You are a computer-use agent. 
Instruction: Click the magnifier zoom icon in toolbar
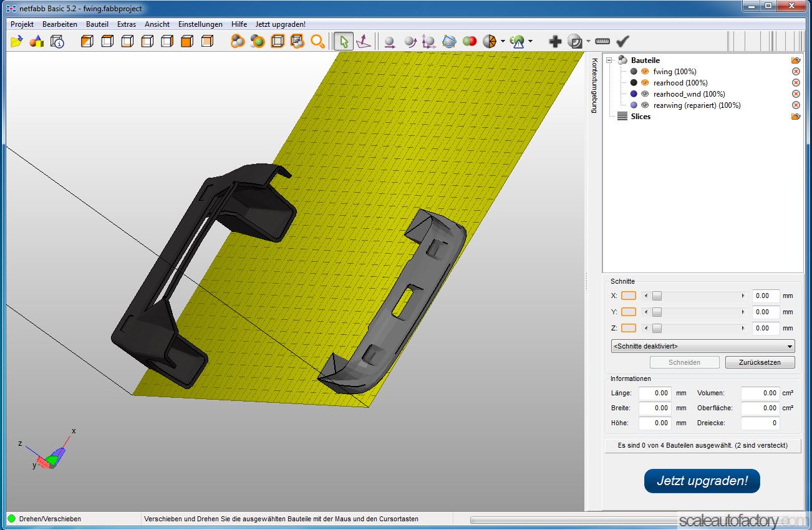point(317,42)
